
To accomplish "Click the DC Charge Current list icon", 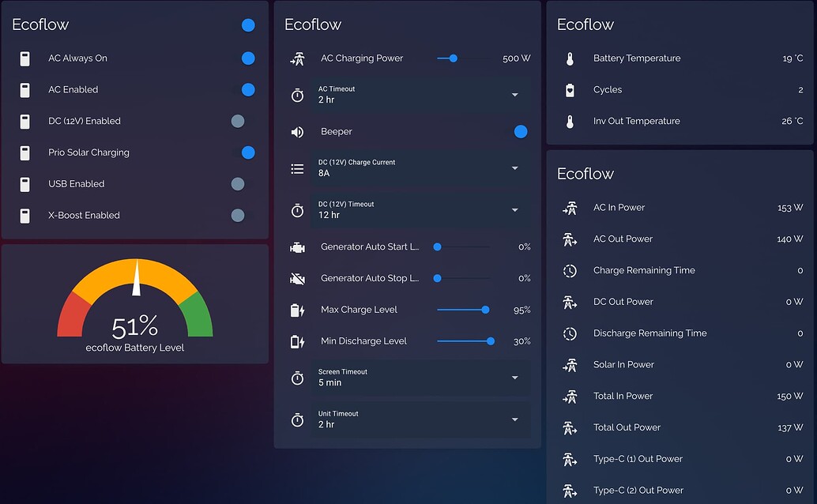I will (297, 168).
